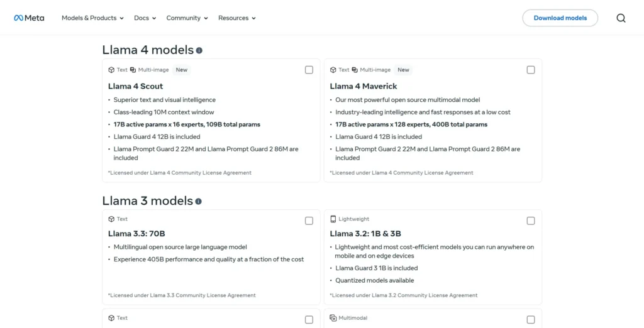Open the Docs dropdown
Screen dimensions: 644x328
[145, 18]
